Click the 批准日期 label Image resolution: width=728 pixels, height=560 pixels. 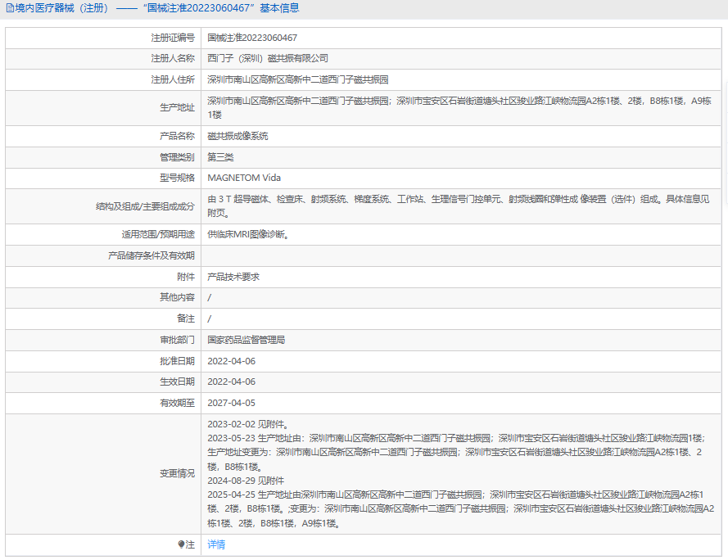coord(178,361)
